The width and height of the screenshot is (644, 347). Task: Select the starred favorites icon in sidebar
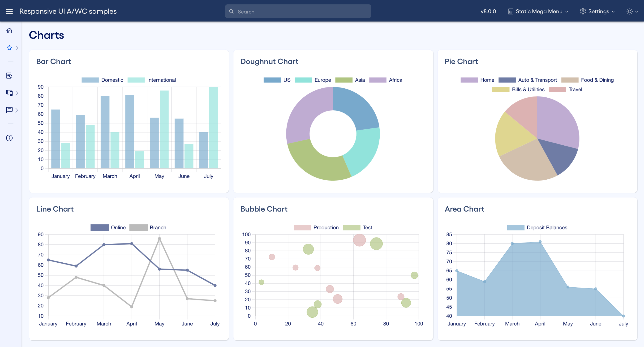[x=9, y=48]
